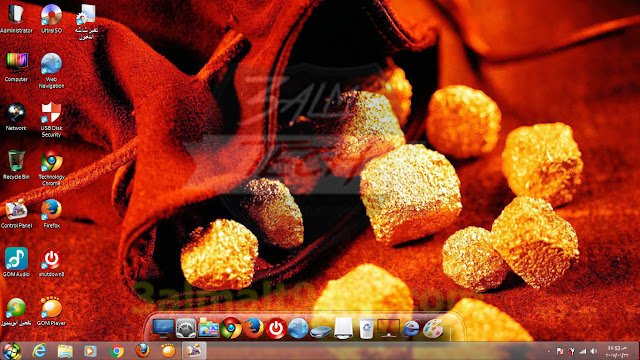The height and width of the screenshot is (360, 640).
Task: Launch Internet Explorer from the dock
Action: 411,329
